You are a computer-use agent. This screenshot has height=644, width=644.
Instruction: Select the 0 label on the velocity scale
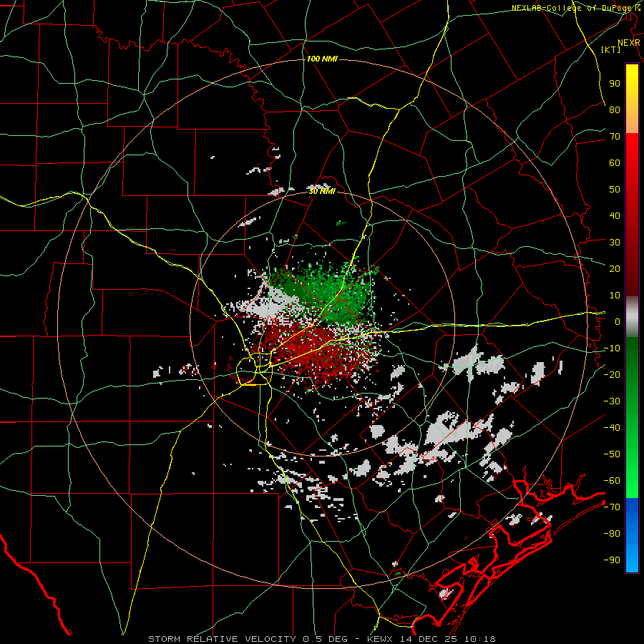[x=618, y=322]
